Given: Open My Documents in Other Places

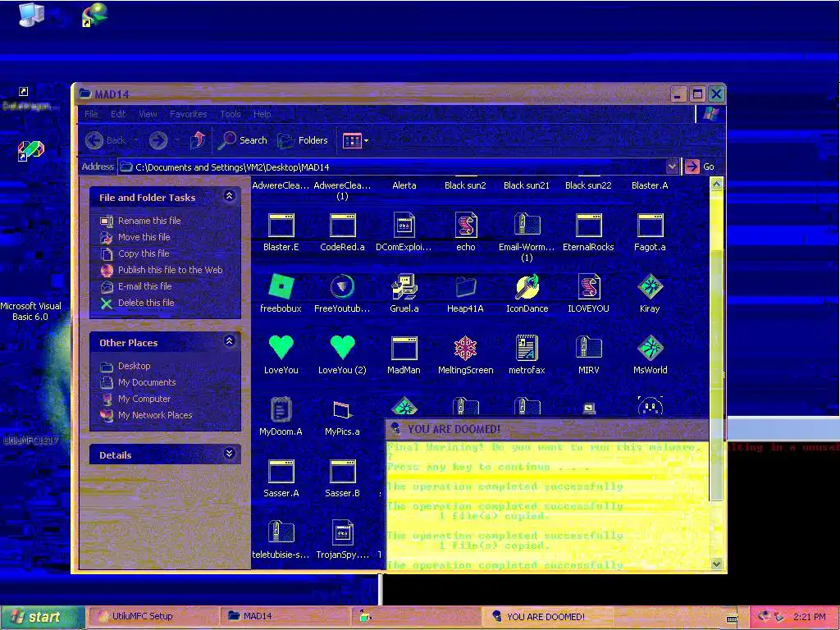Looking at the screenshot, I should click(147, 382).
